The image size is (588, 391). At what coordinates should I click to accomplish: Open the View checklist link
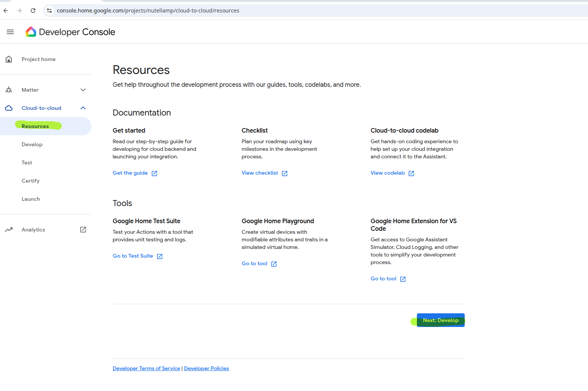pos(260,173)
